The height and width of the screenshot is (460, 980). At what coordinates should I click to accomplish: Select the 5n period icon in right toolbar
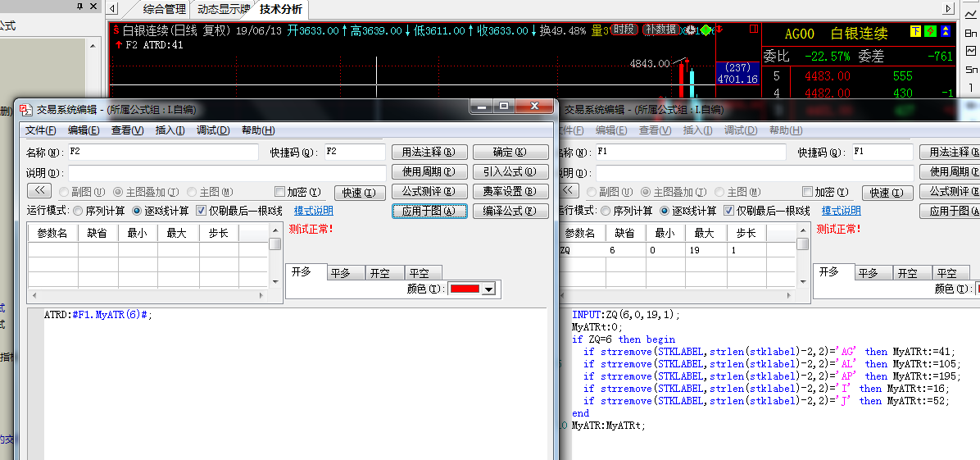(x=971, y=70)
